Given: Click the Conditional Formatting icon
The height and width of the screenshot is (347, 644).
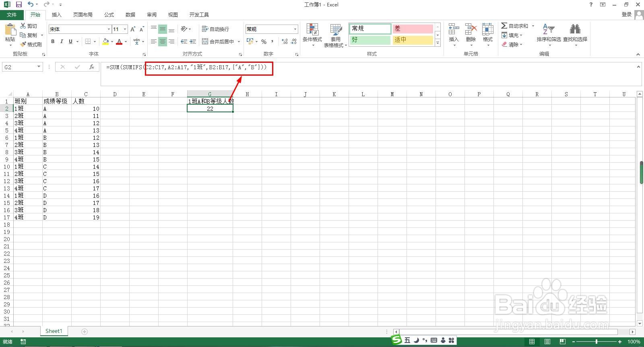Looking at the screenshot, I should pyautogui.click(x=312, y=29).
